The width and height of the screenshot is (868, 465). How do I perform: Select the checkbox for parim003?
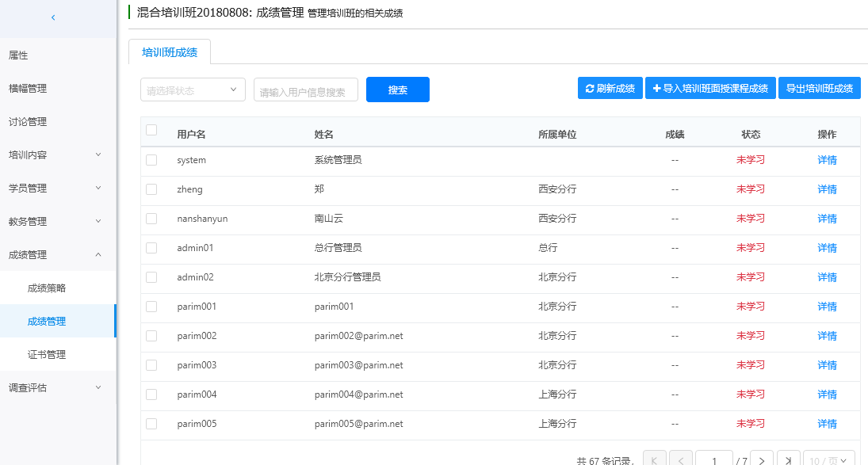tap(151, 365)
